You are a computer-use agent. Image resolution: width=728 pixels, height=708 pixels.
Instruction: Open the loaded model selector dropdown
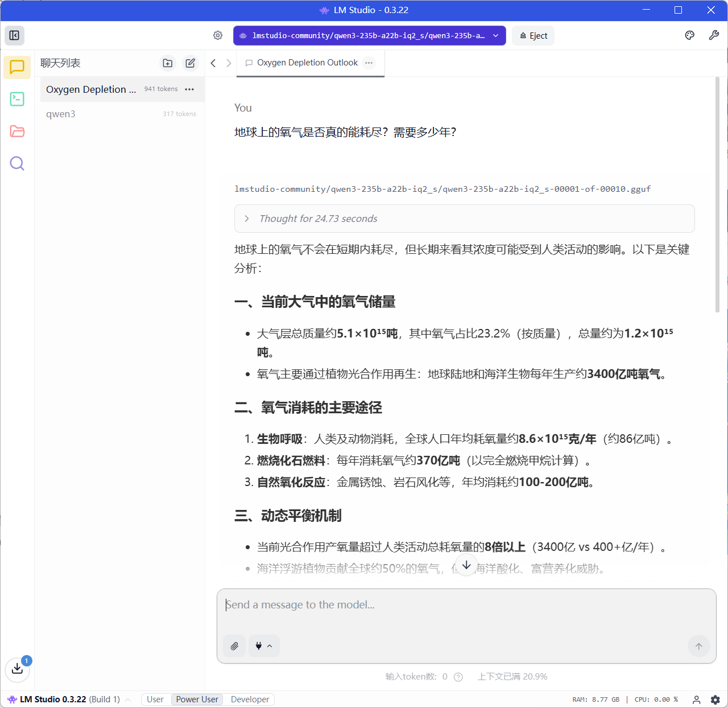click(x=369, y=35)
